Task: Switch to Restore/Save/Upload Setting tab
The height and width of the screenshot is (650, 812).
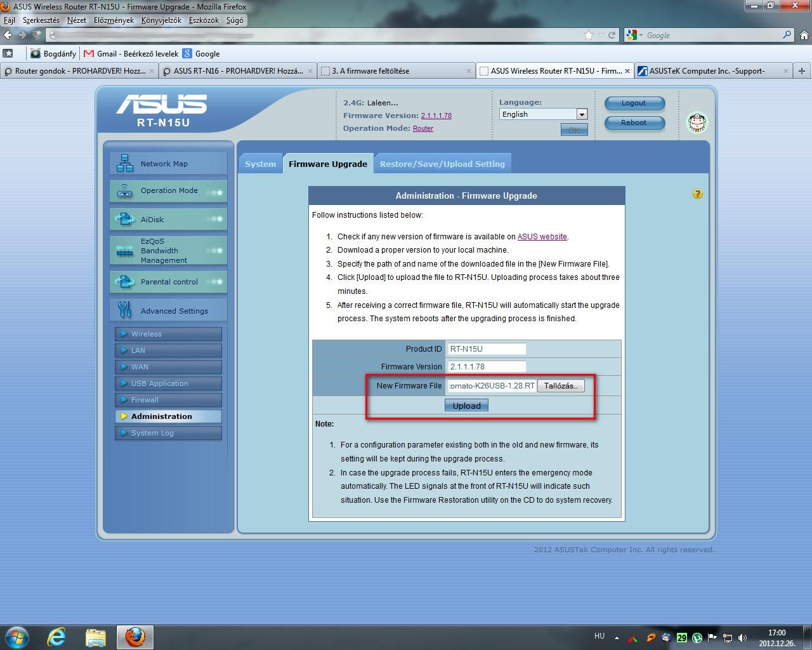Action: click(x=442, y=164)
